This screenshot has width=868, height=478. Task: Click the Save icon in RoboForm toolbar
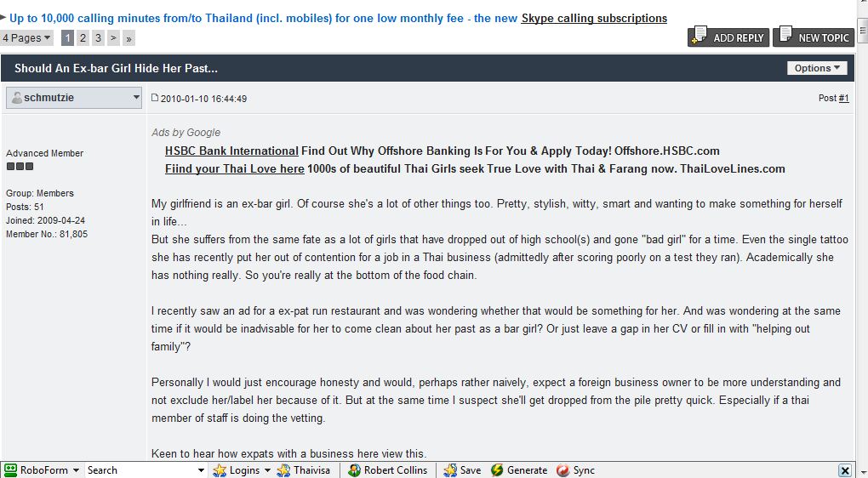click(450, 470)
